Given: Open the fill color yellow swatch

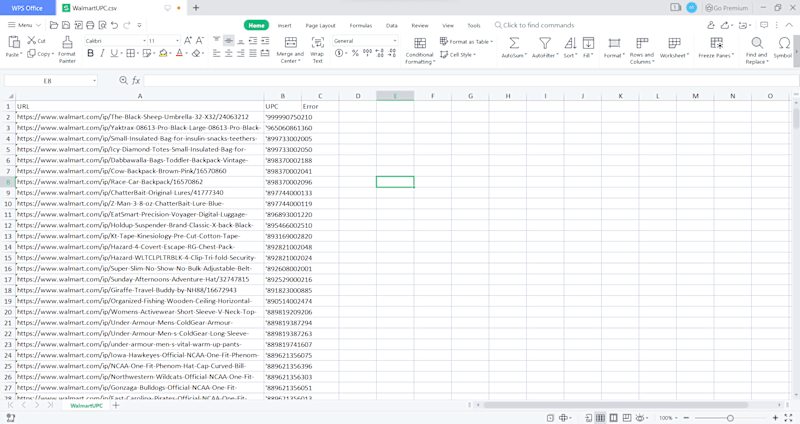Looking at the screenshot, I should (163, 53).
